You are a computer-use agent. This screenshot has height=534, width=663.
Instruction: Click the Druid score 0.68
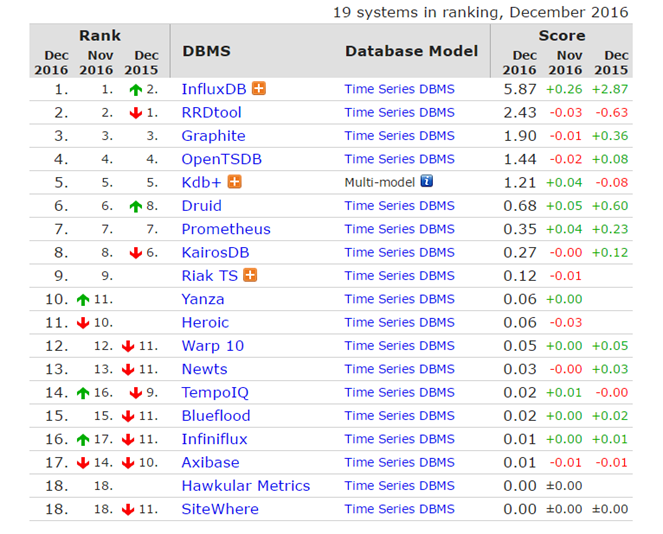[520, 206]
